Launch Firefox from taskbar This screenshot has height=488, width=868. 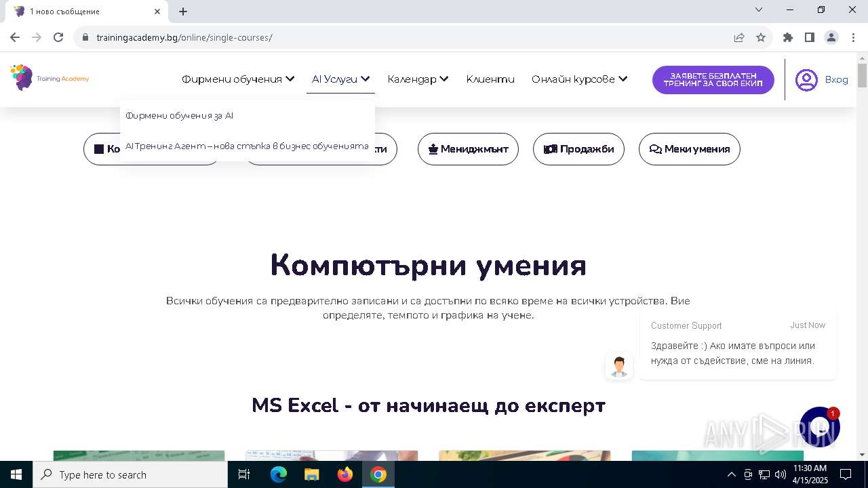pos(345,474)
